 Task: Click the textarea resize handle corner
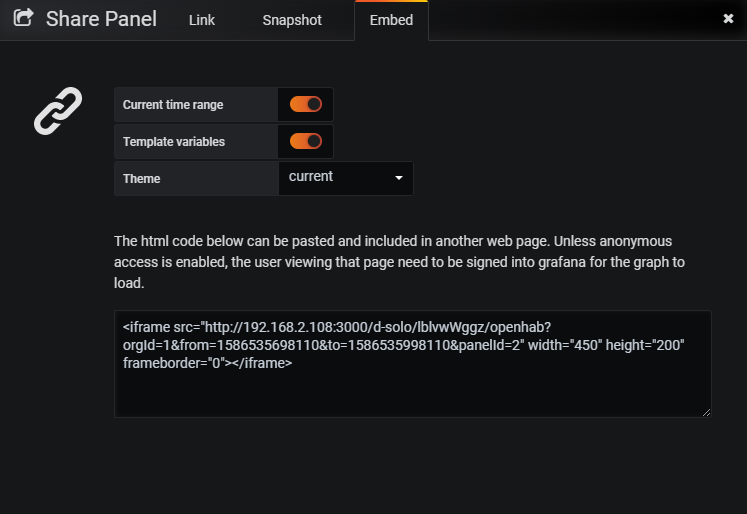click(x=706, y=411)
